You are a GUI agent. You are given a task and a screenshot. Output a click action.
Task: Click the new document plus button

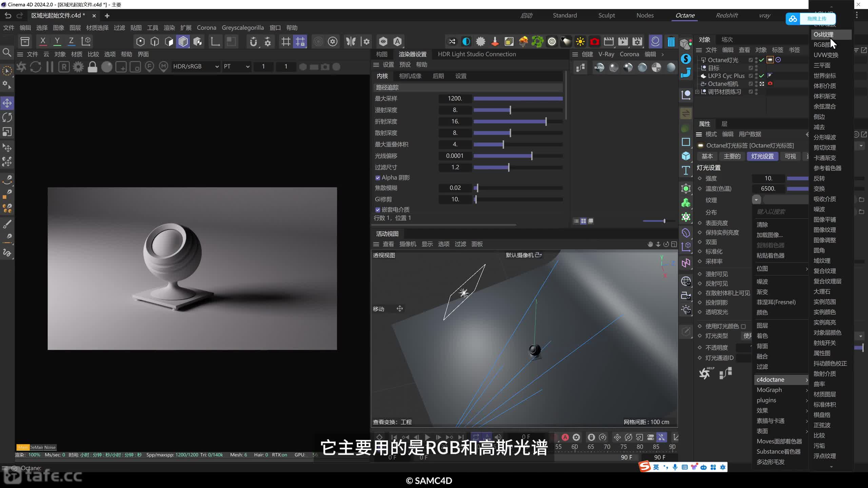click(x=107, y=16)
